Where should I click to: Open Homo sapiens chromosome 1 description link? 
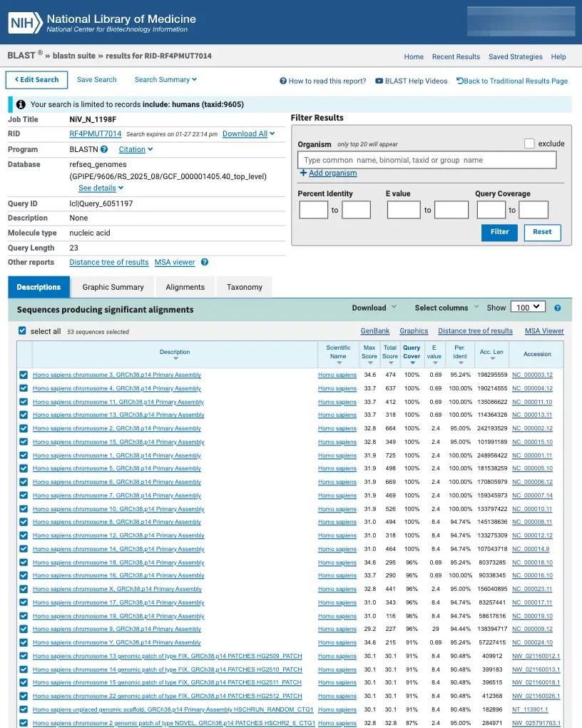pyautogui.click(x=117, y=455)
